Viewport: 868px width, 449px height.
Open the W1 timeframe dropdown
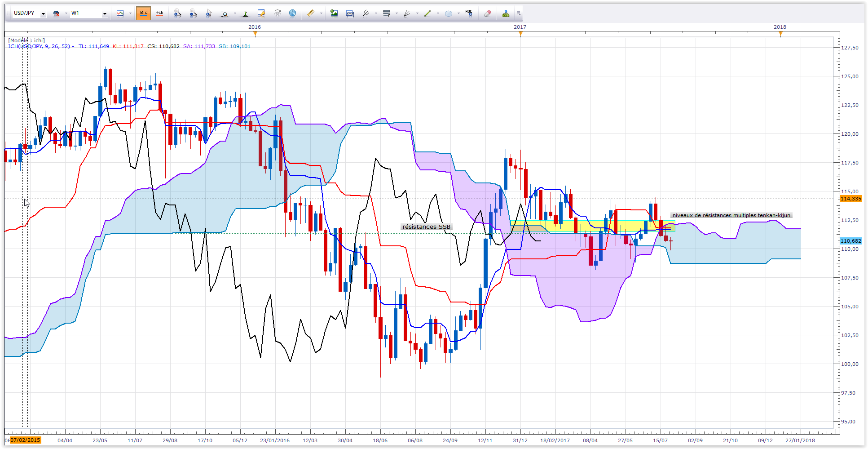pos(105,14)
